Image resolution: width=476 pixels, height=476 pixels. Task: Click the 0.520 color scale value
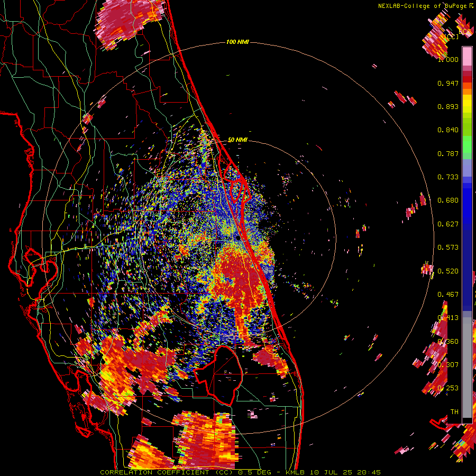point(448,271)
